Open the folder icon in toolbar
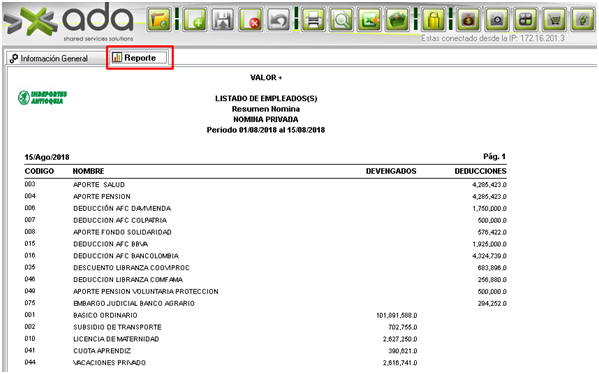 pyautogui.click(x=159, y=19)
